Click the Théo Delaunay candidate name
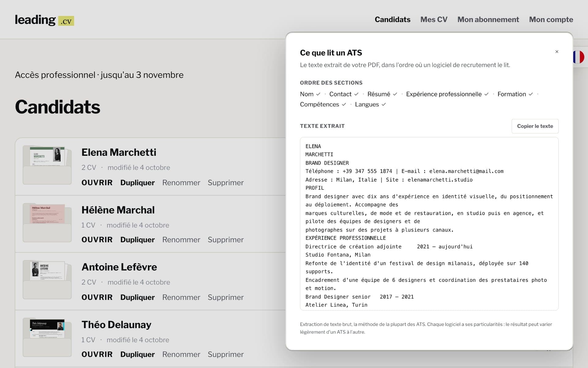 tap(116, 324)
